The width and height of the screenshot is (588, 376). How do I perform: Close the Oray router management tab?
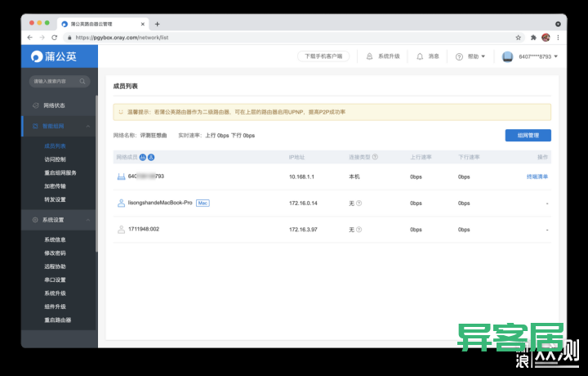142,24
